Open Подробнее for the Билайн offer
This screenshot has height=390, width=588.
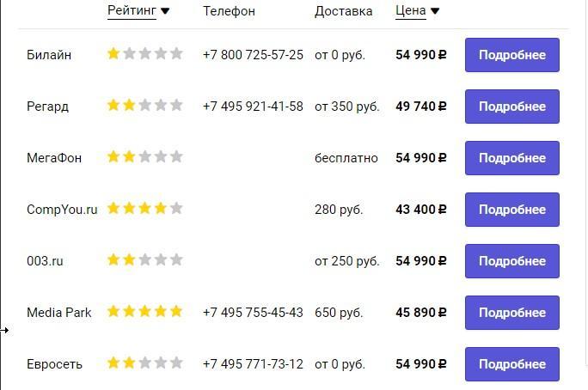(x=511, y=55)
